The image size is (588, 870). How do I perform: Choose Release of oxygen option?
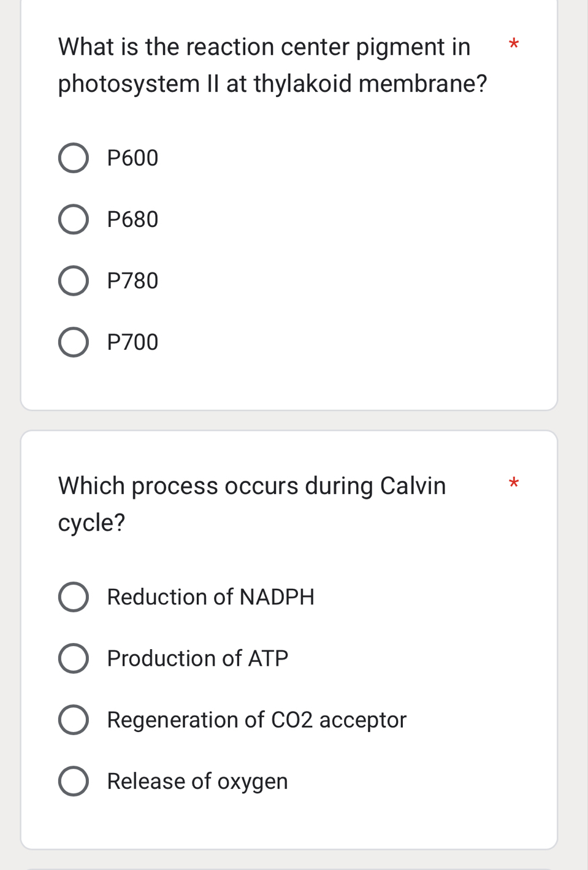coord(73,781)
